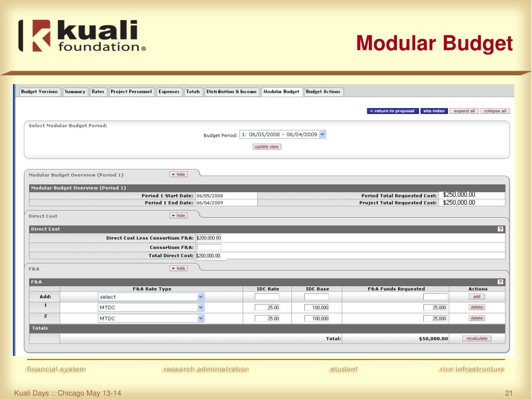The image size is (532, 399).
Task: Click the Consortium F&A input field
Action: 209,247
